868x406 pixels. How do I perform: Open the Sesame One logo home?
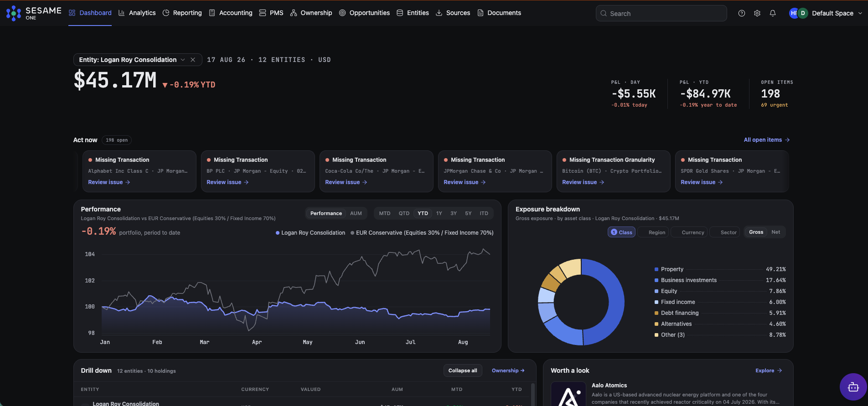33,13
